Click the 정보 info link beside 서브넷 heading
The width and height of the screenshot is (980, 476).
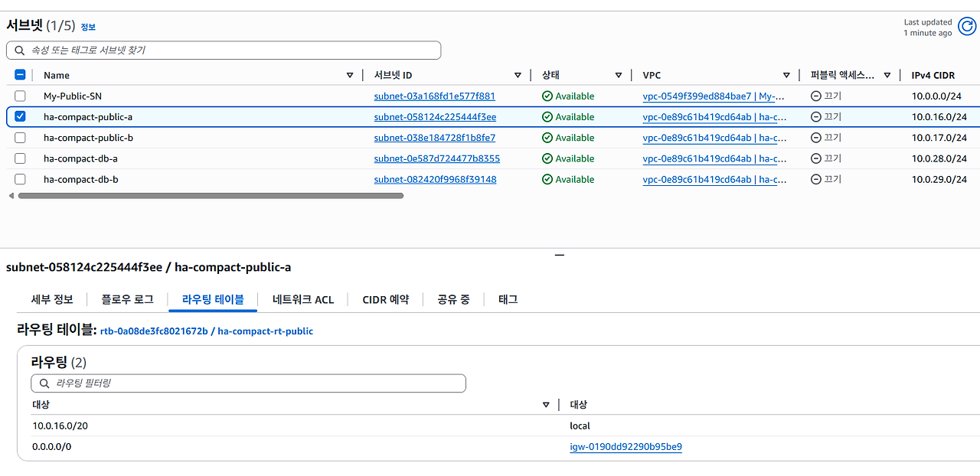click(87, 26)
